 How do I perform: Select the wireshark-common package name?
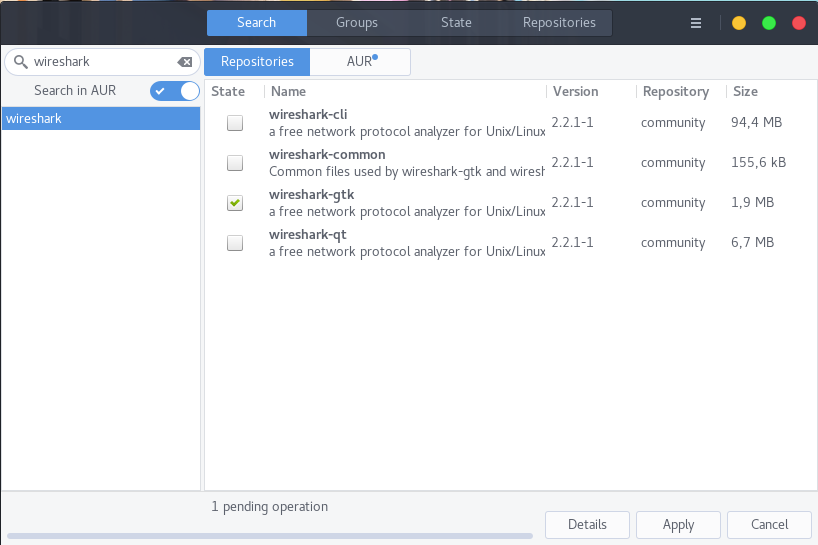327,155
